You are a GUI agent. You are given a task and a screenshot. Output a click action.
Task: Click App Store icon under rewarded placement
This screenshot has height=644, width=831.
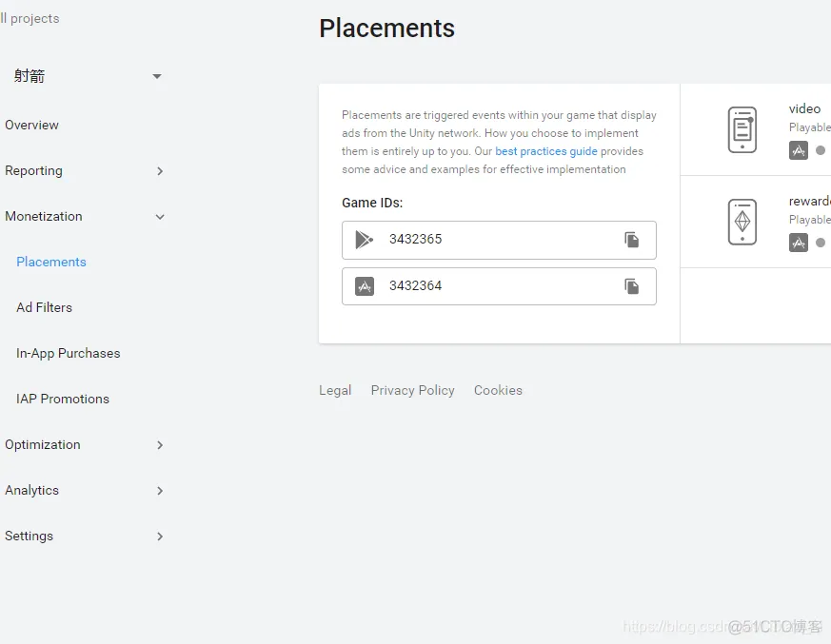click(798, 243)
